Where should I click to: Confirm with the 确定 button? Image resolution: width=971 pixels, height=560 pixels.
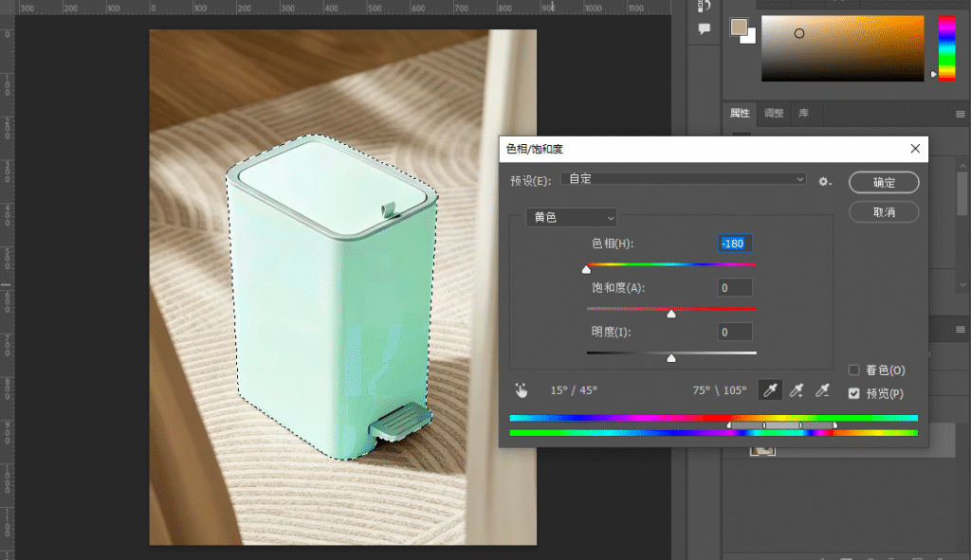[x=884, y=183]
